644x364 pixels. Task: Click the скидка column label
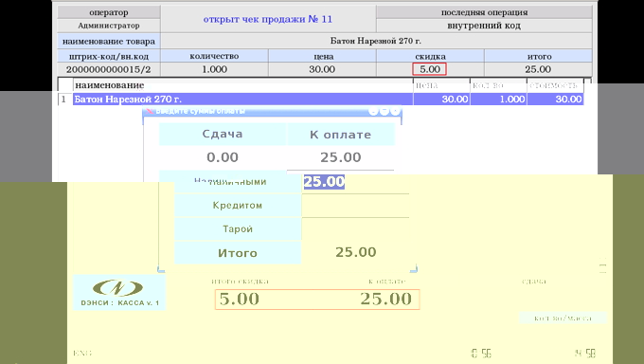pos(430,56)
